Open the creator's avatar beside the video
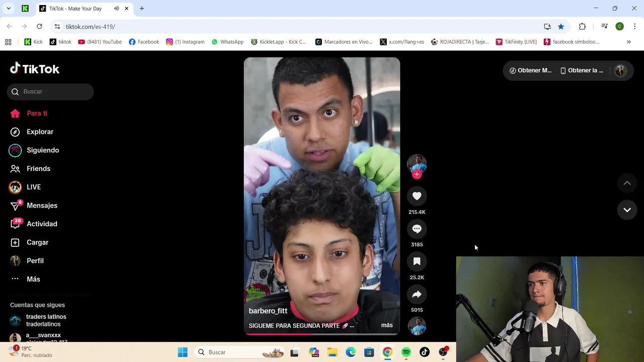Image resolution: width=644 pixels, height=362 pixels. point(417,164)
